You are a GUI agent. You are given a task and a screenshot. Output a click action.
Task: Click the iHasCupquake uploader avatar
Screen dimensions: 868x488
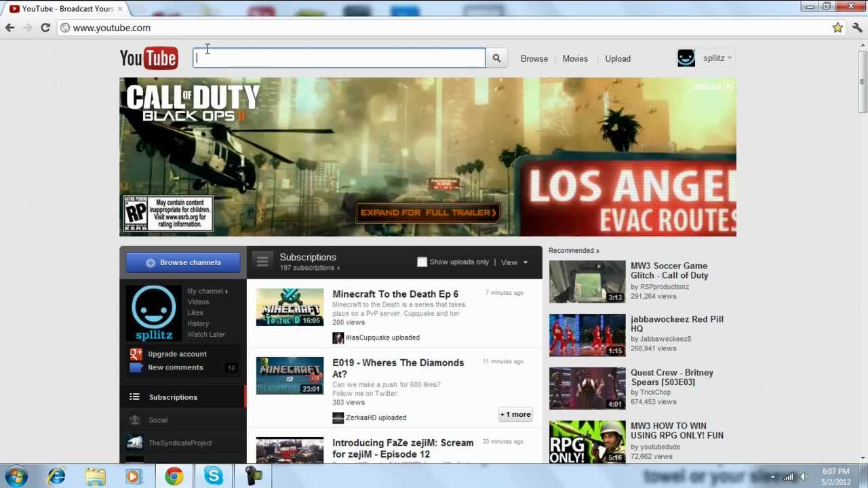338,338
